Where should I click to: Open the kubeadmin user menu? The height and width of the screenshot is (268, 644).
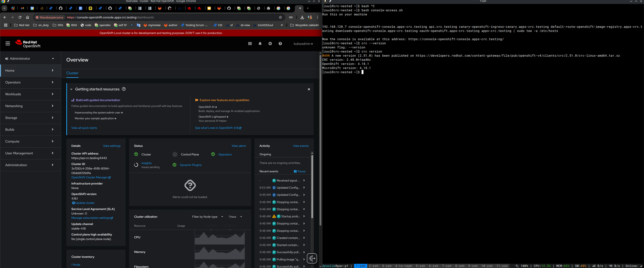point(303,44)
